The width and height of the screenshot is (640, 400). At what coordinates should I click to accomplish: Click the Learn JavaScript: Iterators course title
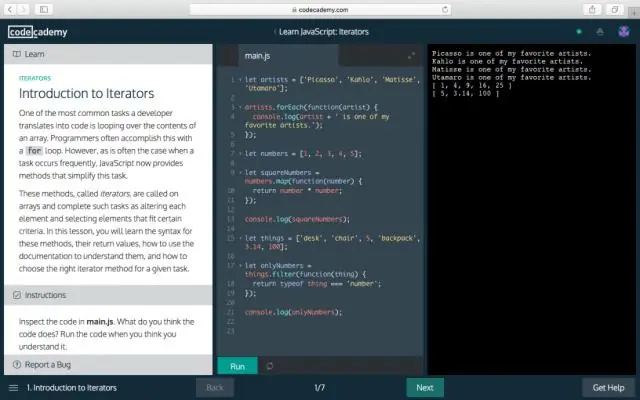click(323, 31)
